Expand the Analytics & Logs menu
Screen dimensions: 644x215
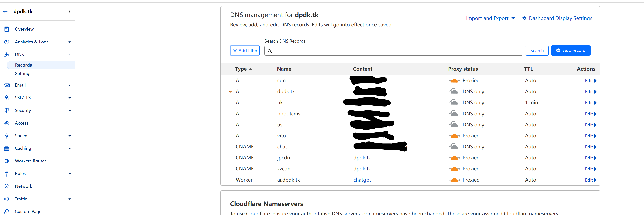[x=70, y=42]
